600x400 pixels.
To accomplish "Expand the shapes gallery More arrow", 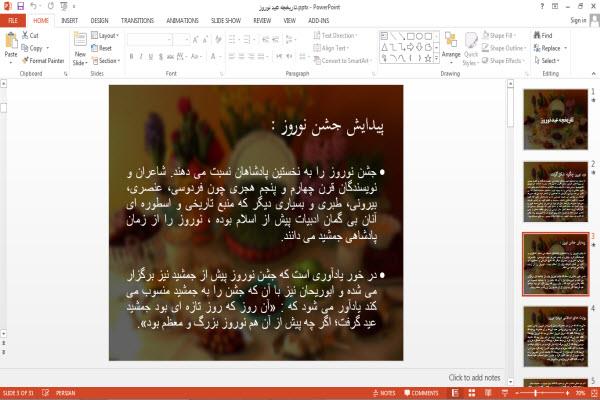I will [x=436, y=58].
